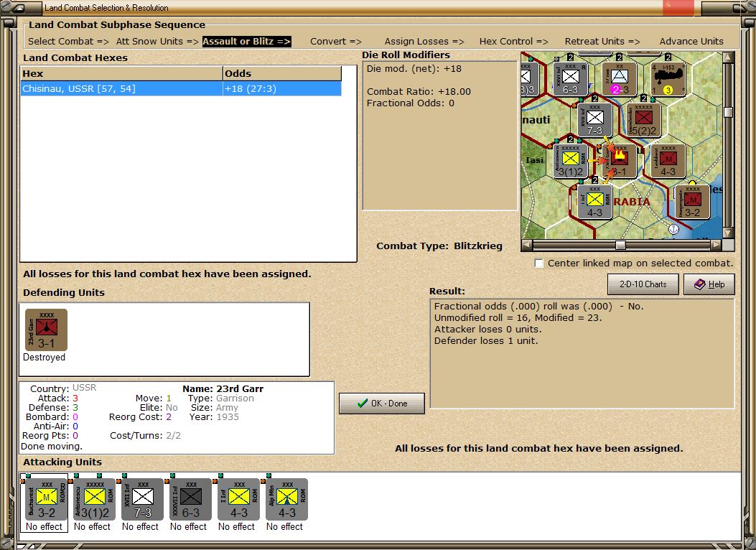Click the Cost/Turns: 2/2 text
The height and width of the screenshot is (550, 756).
point(145,435)
